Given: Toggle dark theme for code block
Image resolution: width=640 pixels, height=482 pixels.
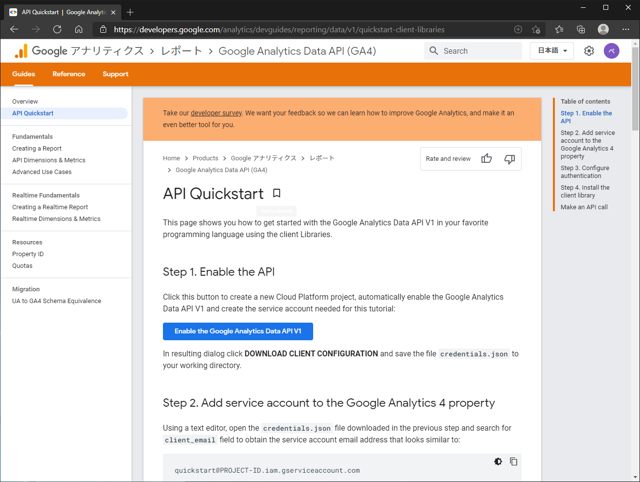Looking at the screenshot, I should click(498, 462).
